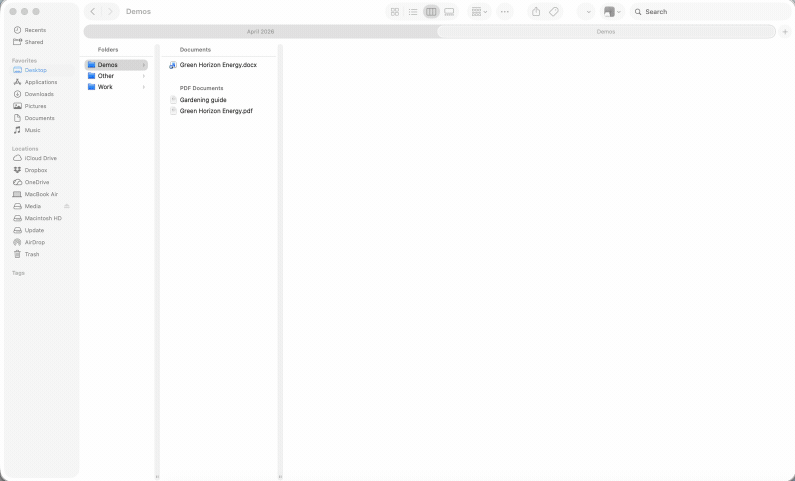
Task: Click the PDF Documents group header
Action: pyautogui.click(x=201, y=88)
